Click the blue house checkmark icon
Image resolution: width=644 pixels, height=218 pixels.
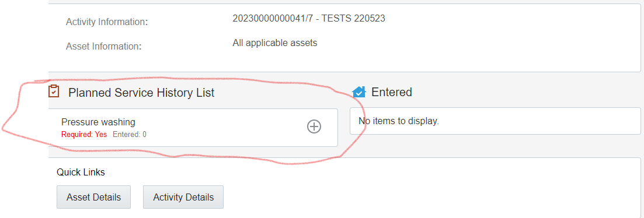pyautogui.click(x=359, y=92)
